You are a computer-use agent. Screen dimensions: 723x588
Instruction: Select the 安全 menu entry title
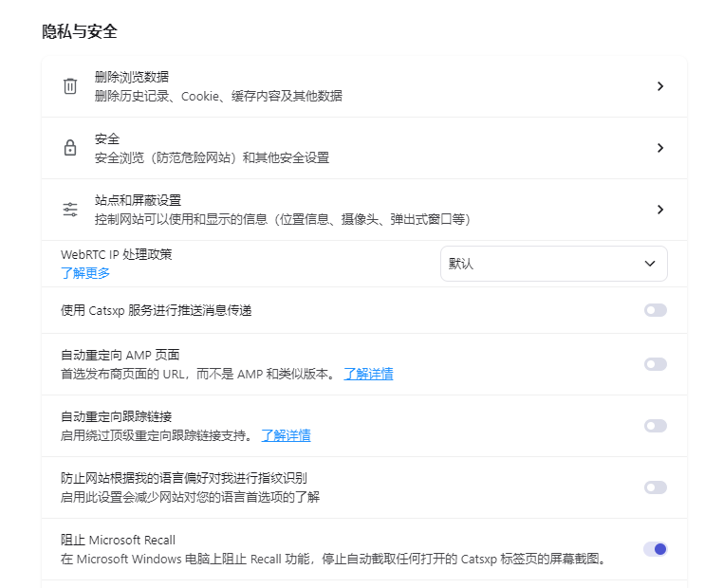point(107,138)
